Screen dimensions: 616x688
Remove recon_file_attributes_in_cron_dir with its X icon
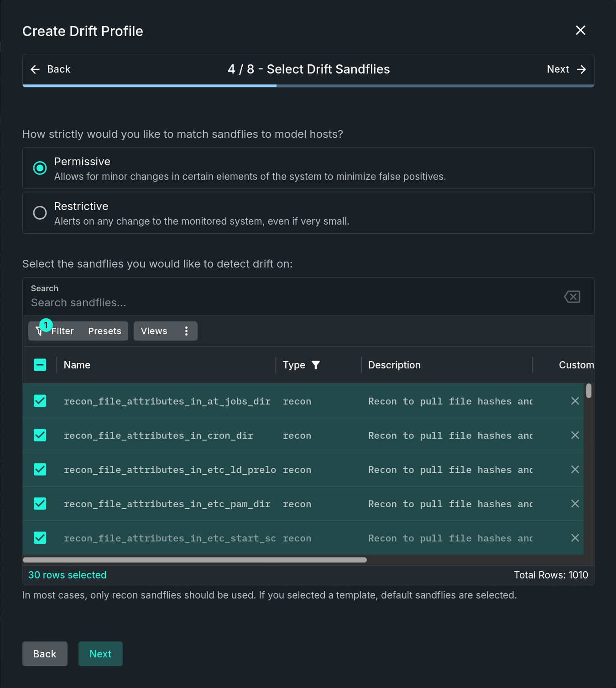575,435
